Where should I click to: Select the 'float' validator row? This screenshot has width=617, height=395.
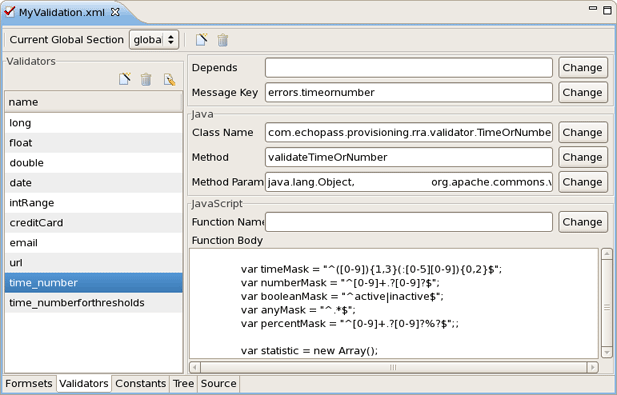(94, 143)
